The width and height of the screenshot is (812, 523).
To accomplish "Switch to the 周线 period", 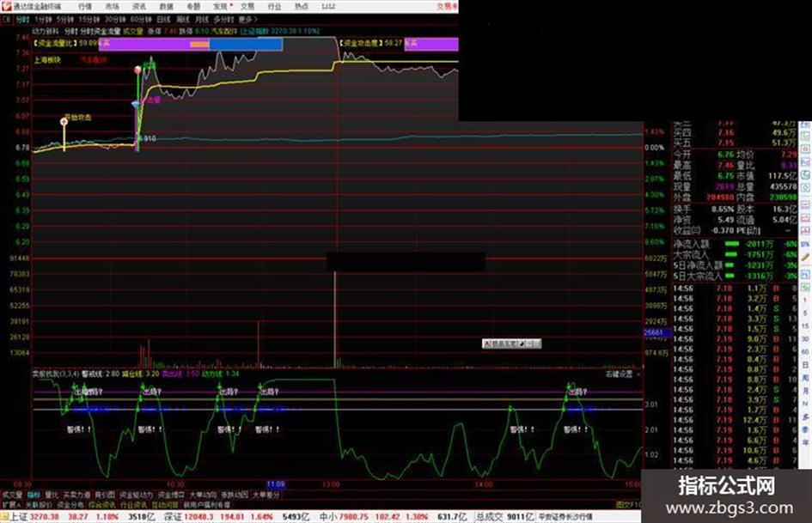I will 183,20.
